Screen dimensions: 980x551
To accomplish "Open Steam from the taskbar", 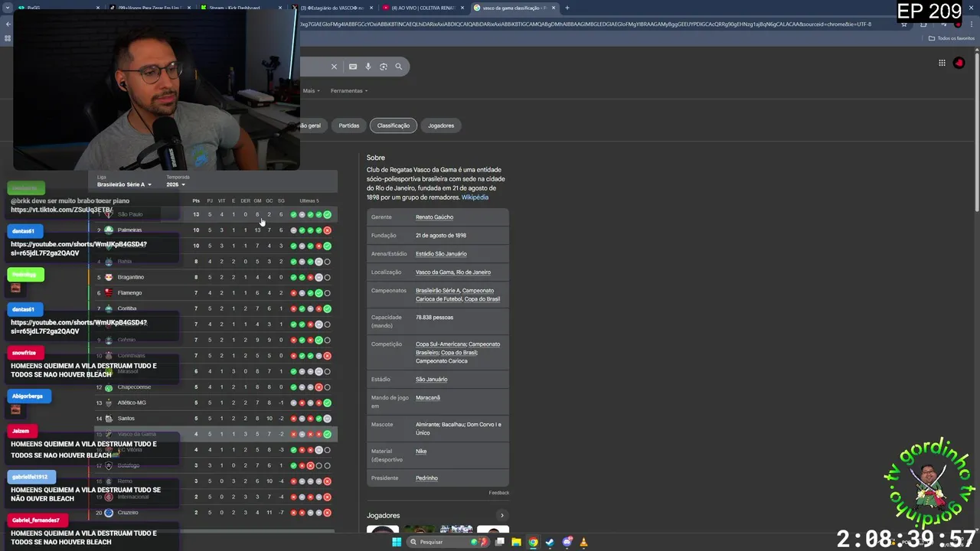I will coord(550,542).
